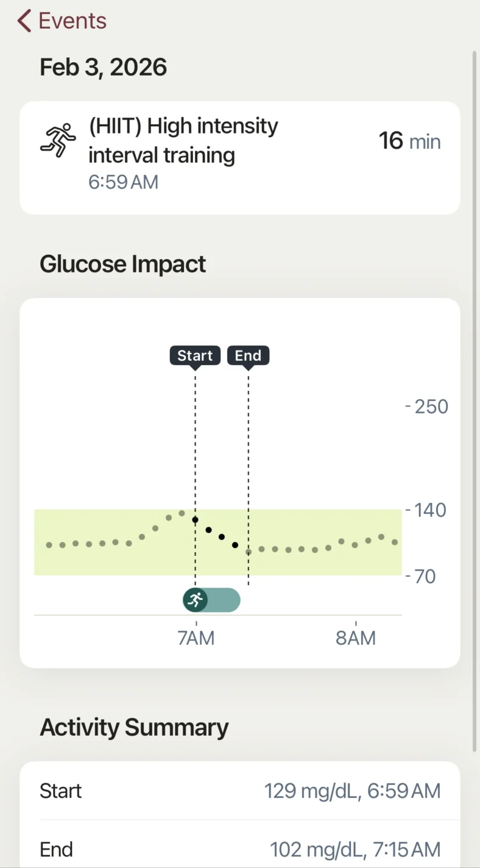Viewport: 480px width, 868px height.
Task: Tap the glucose point at Start line
Action: (x=195, y=520)
